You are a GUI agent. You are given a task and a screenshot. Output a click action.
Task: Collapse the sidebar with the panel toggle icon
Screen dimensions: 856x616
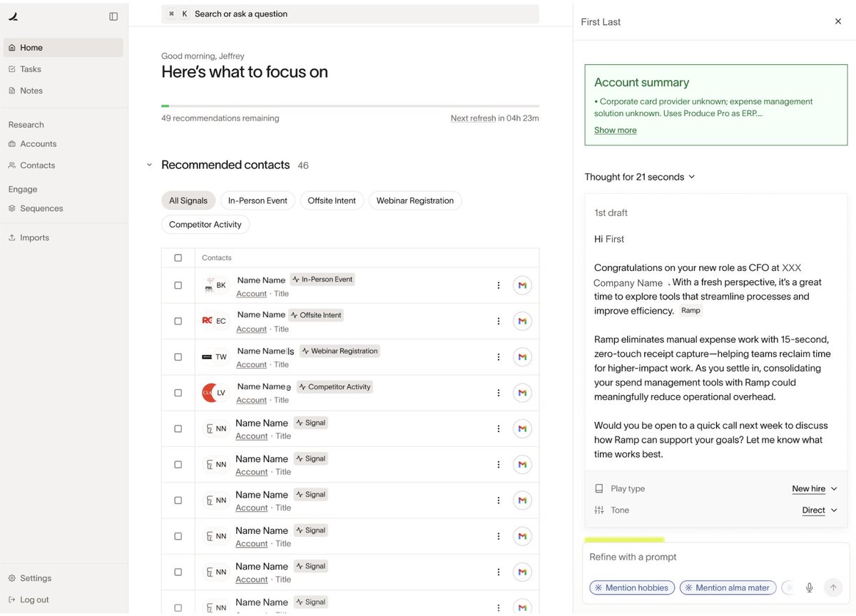click(x=113, y=16)
